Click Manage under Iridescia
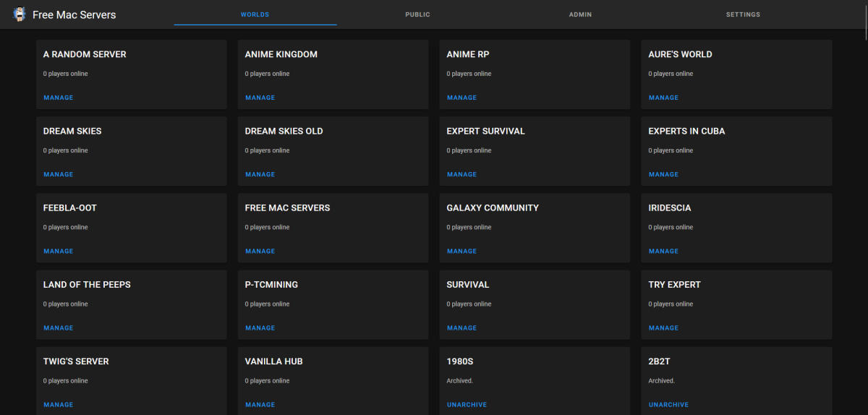Image resolution: width=868 pixels, height=415 pixels. click(x=663, y=251)
